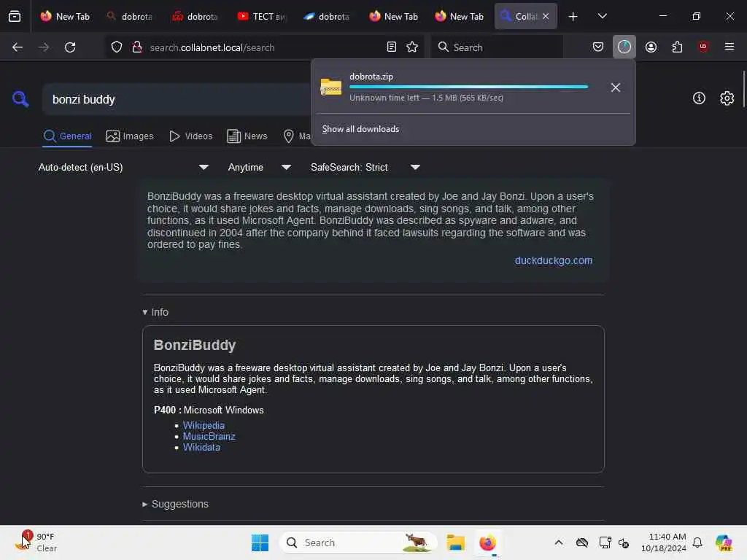List all tabs with the chevron
Screen dimensions: 747x560
(x=602, y=16)
